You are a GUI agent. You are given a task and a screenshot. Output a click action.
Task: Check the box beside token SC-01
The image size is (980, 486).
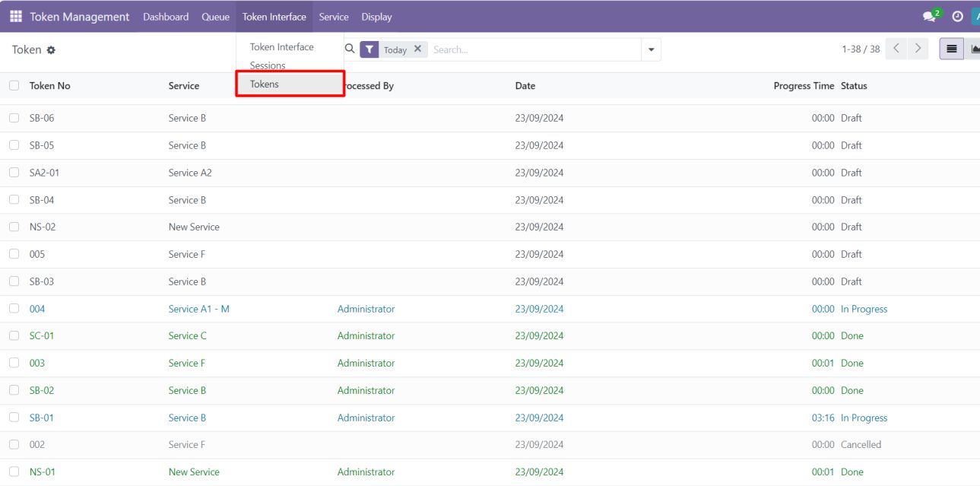(x=14, y=336)
